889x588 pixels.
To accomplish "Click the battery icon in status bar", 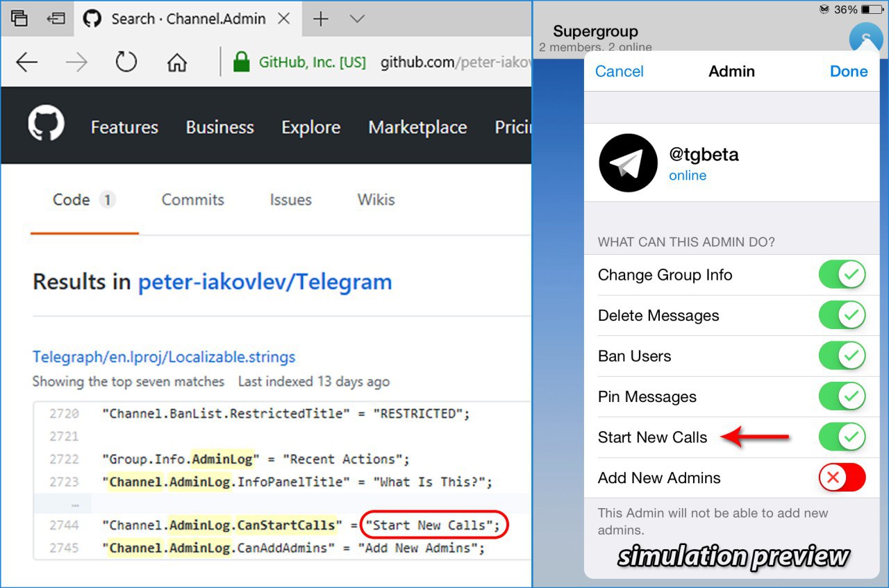I will tap(872, 10).
